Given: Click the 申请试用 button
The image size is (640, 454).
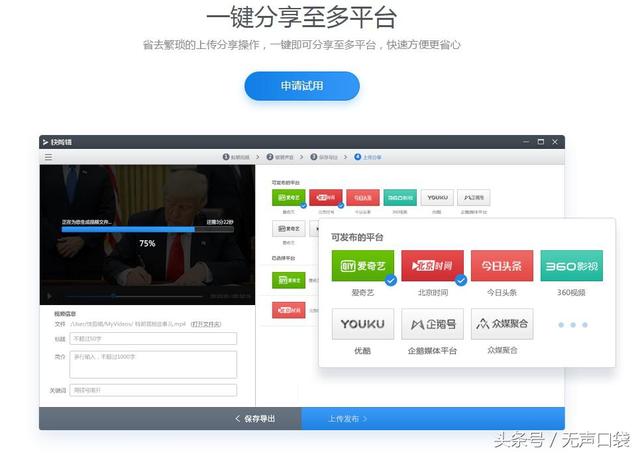Looking at the screenshot, I should tap(302, 86).
